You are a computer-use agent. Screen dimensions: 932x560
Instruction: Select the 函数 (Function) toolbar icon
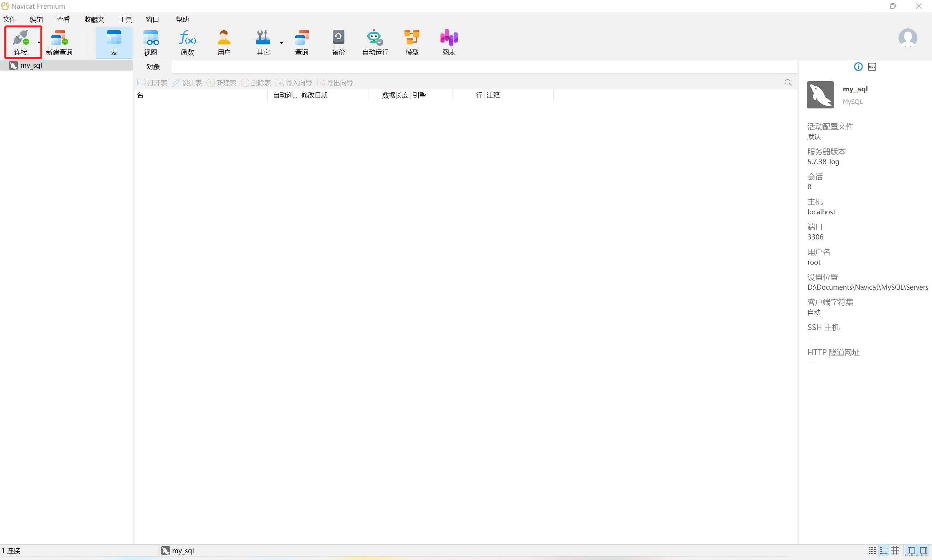click(x=187, y=42)
